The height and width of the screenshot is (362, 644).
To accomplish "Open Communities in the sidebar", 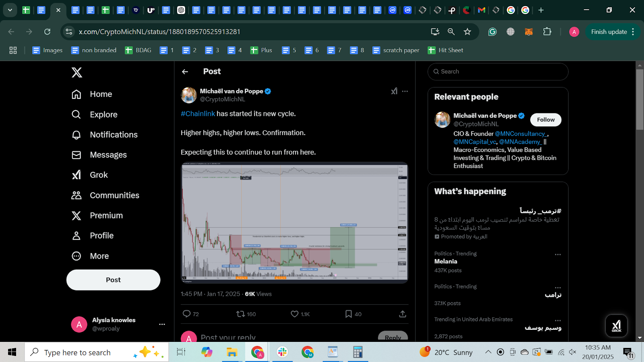I will point(105,195).
